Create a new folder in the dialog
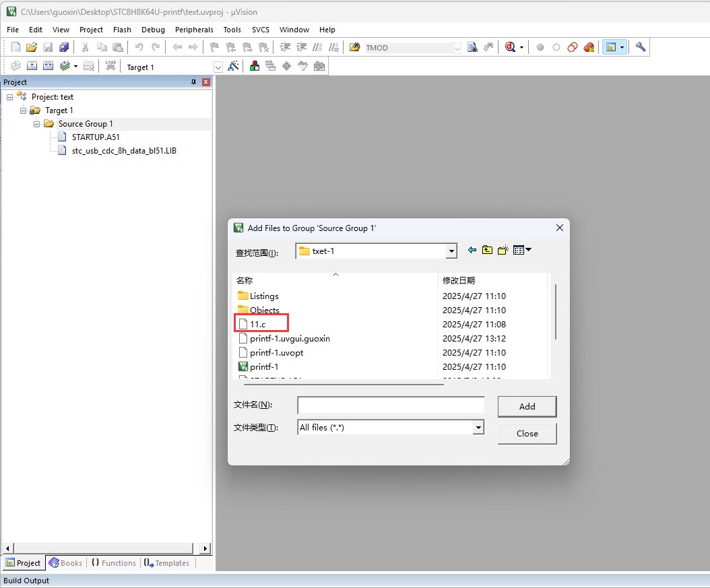The image size is (710, 588). (x=503, y=250)
